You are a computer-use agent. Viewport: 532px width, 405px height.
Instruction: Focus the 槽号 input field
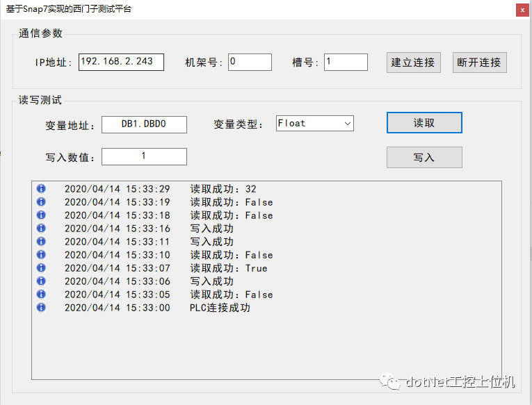[x=346, y=62]
